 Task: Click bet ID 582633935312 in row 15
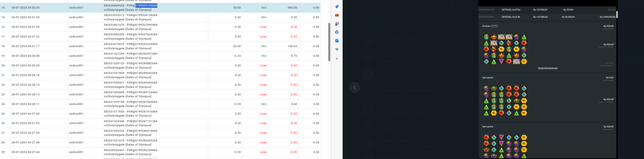(x=114, y=15)
